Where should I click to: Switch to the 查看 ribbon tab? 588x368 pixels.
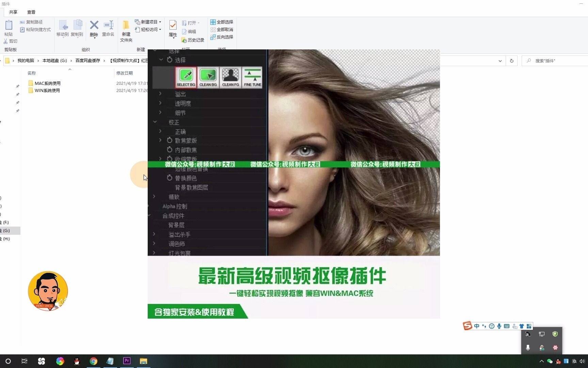coord(31,12)
